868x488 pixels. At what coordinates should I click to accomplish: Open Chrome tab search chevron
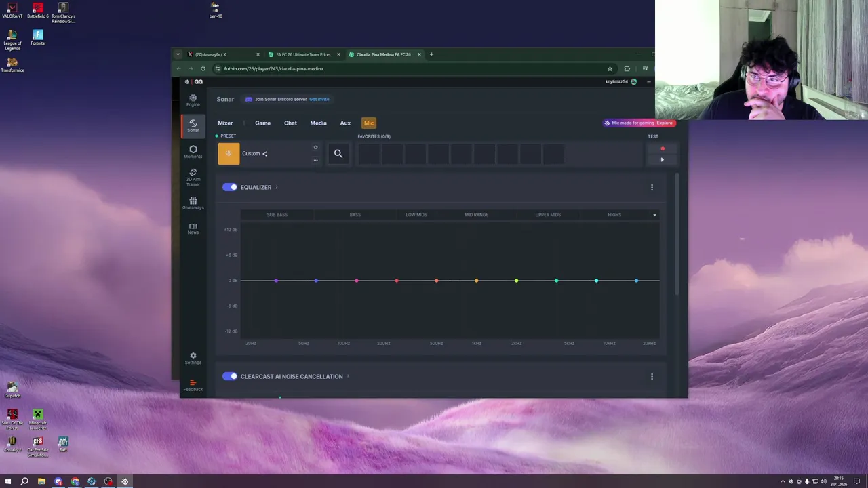pyautogui.click(x=178, y=54)
